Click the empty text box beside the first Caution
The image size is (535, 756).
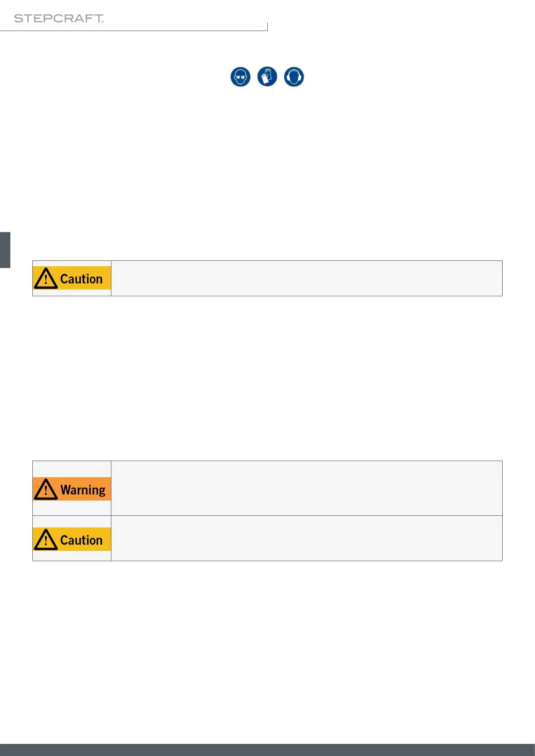tap(306, 278)
